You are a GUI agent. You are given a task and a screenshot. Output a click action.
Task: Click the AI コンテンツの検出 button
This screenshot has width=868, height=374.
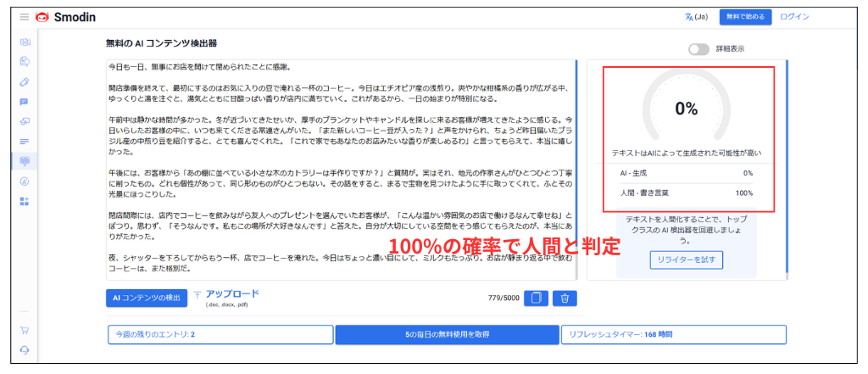tap(147, 298)
